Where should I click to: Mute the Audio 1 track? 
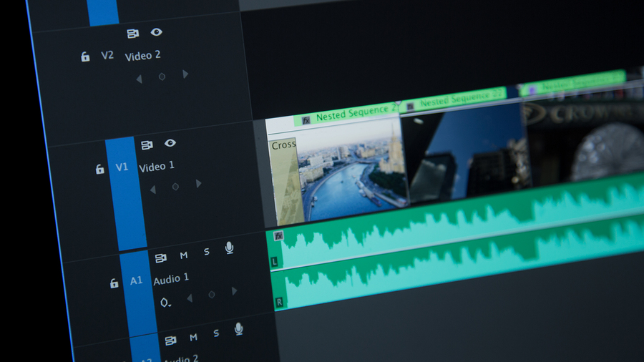(184, 255)
